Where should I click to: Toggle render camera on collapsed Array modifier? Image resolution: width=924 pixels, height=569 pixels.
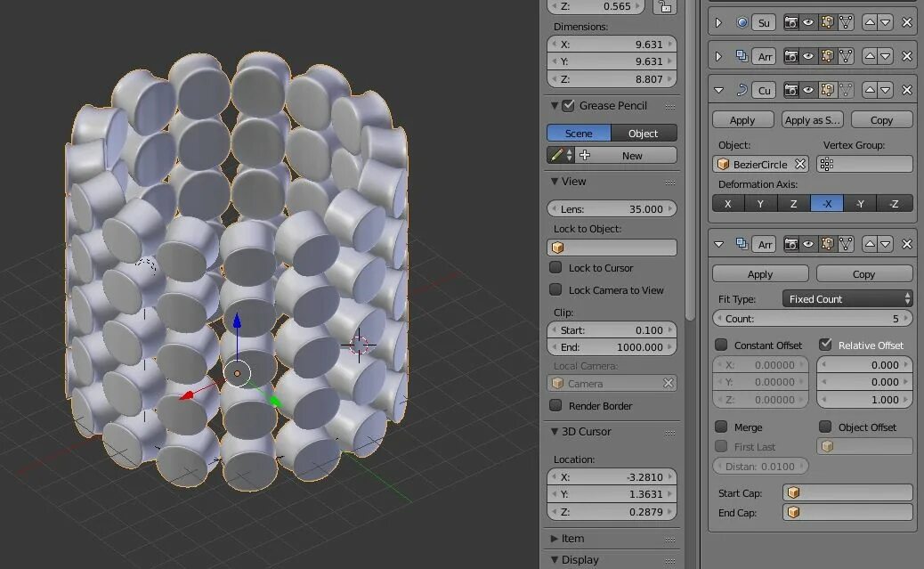tap(790, 56)
